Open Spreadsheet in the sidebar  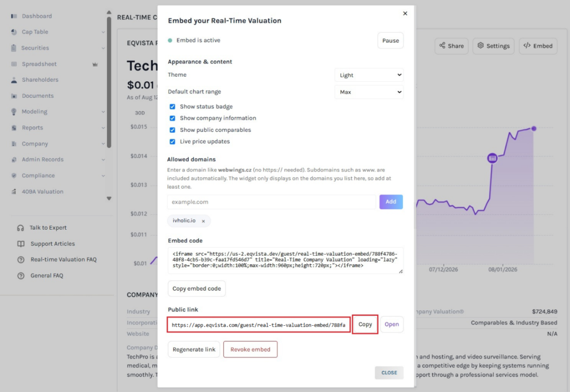point(40,64)
